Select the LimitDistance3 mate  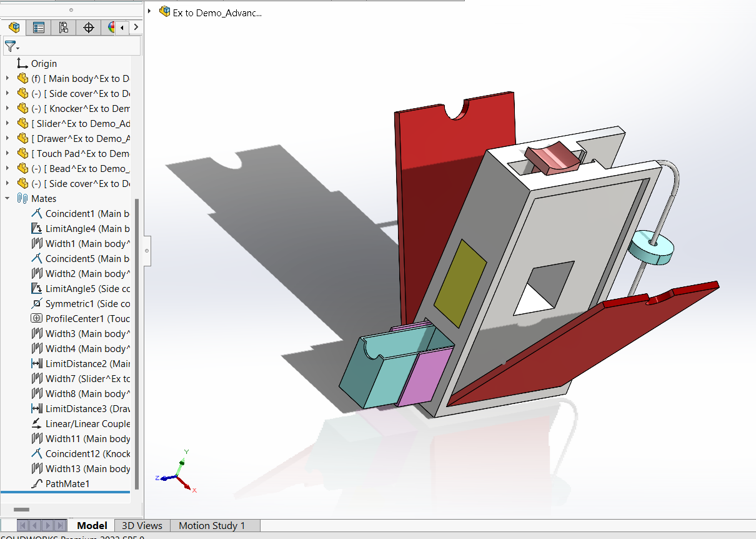tap(80, 408)
